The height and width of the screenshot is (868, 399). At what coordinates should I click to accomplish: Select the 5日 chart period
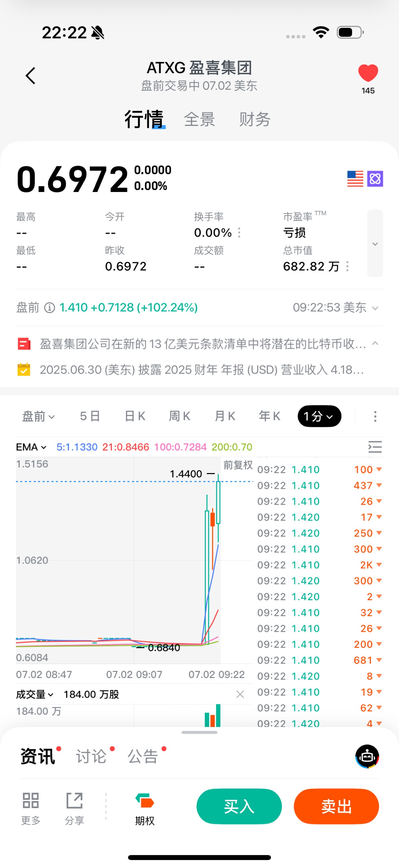[x=90, y=416]
